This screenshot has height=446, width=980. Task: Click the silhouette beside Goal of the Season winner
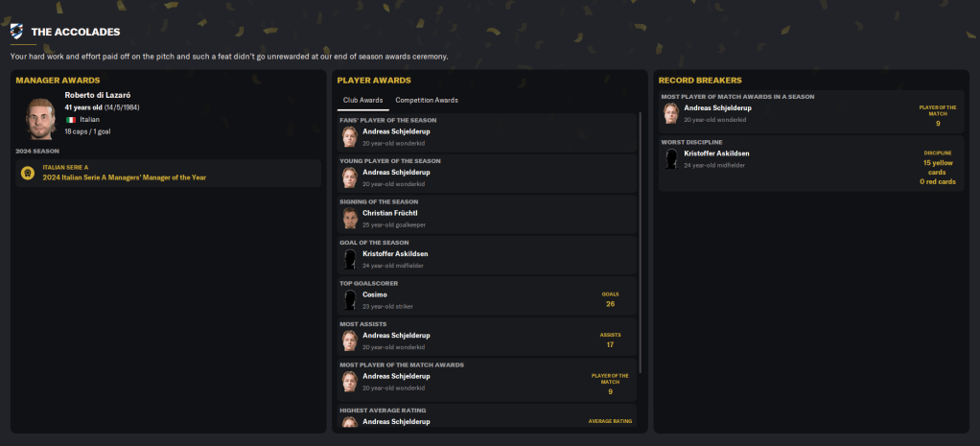point(349,259)
